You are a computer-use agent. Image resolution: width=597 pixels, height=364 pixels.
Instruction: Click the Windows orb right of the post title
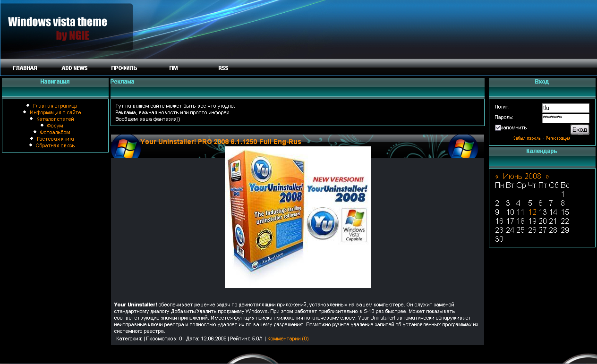pos(463,147)
